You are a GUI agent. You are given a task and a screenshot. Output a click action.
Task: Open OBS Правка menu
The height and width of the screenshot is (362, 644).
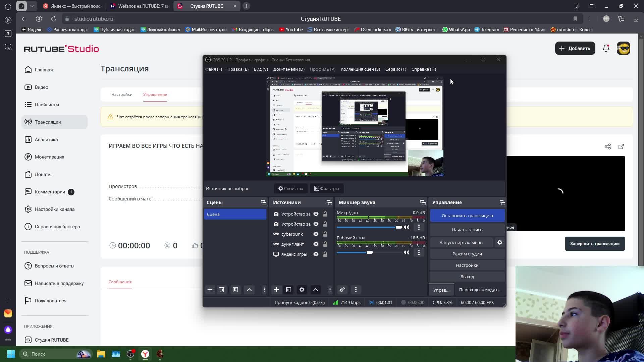click(x=238, y=69)
